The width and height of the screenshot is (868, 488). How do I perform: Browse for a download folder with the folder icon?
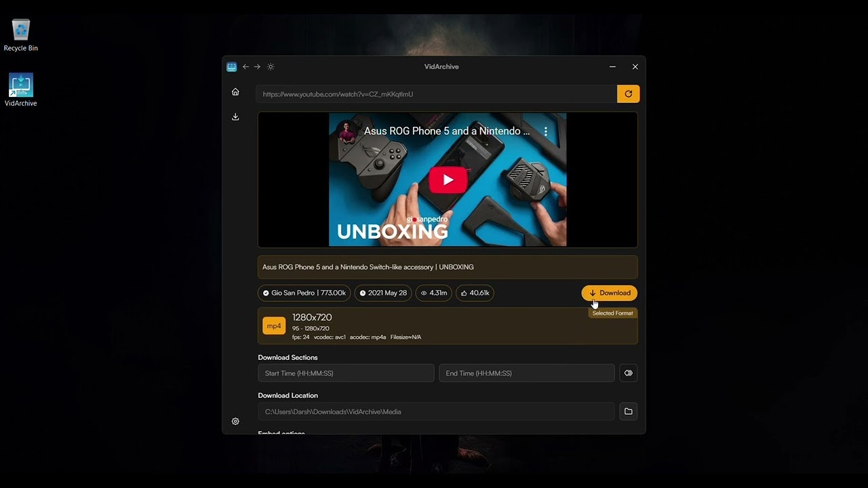628,411
